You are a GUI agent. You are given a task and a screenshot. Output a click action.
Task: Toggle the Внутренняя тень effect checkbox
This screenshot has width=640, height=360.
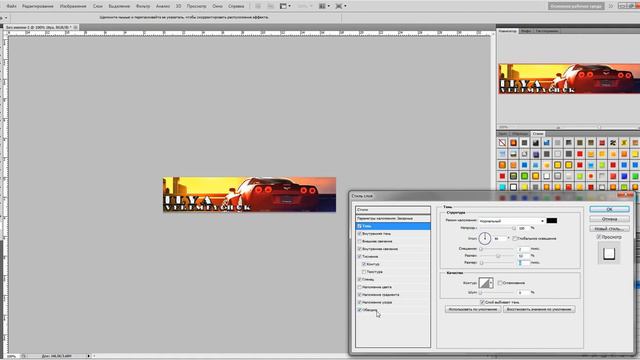[x=360, y=233]
